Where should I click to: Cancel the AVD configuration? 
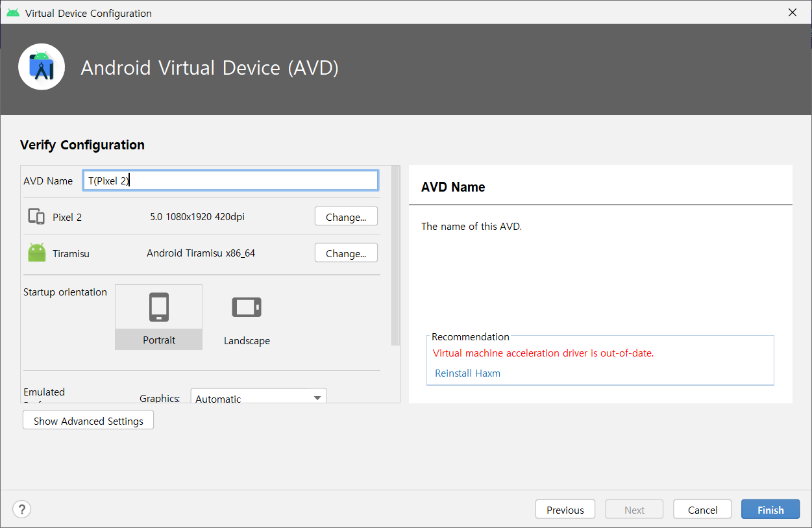click(x=703, y=510)
